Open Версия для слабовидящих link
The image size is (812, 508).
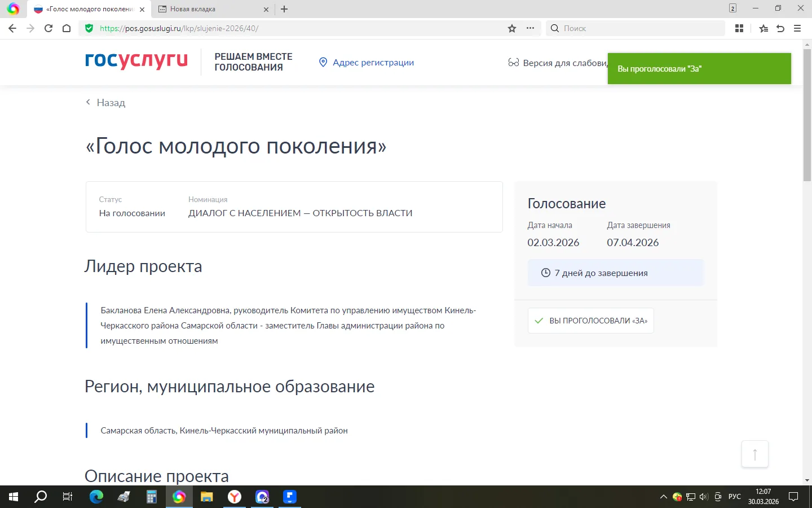pos(557,63)
